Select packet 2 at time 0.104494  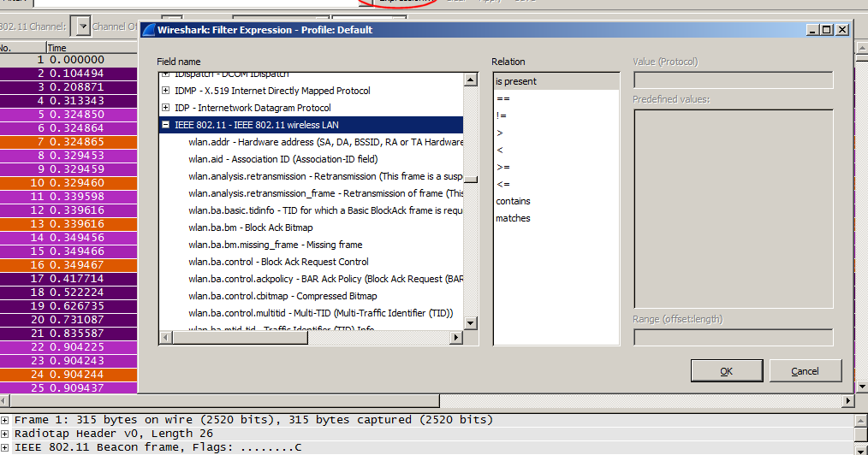point(68,73)
